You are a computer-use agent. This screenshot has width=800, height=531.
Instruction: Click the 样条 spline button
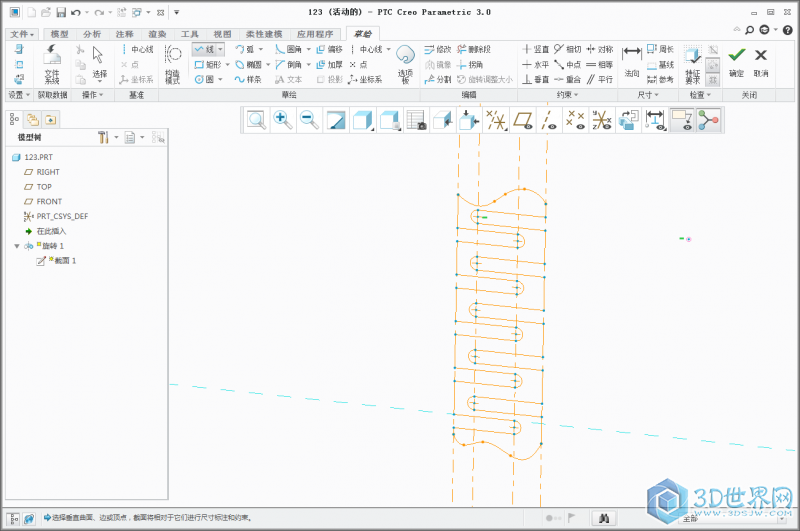click(247, 79)
